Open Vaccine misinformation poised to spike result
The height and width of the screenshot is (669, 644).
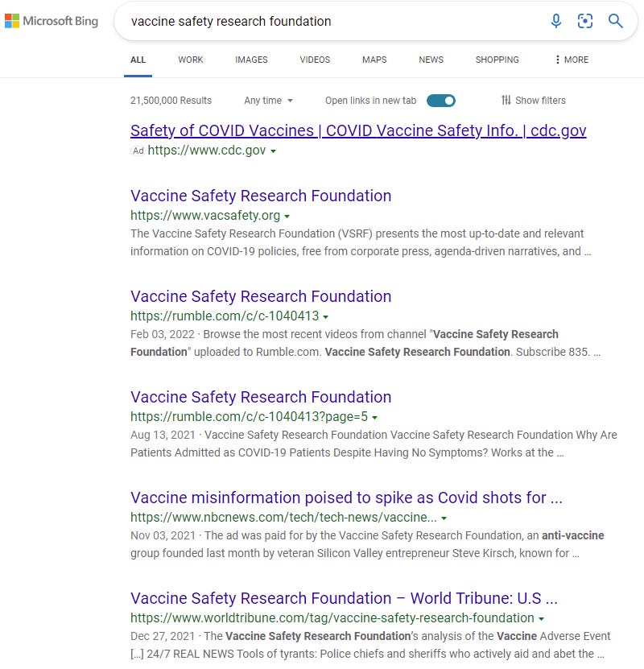[346, 498]
